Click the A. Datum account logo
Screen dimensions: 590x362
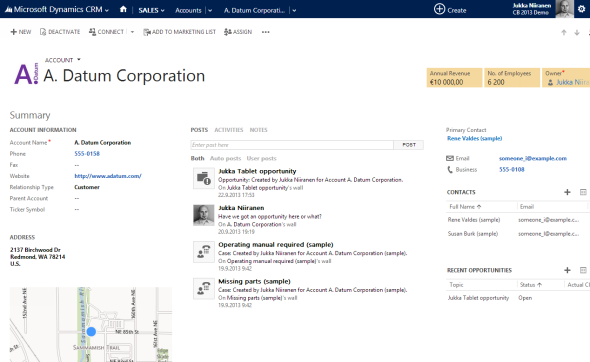(x=26, y=74)
